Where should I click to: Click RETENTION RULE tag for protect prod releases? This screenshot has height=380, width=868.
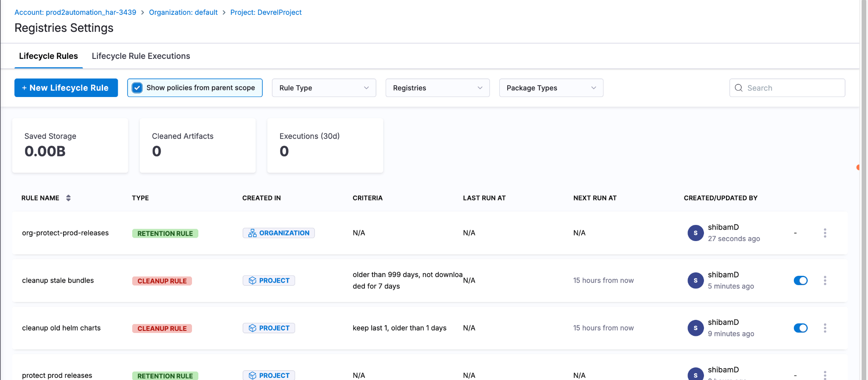coord(165,376)
